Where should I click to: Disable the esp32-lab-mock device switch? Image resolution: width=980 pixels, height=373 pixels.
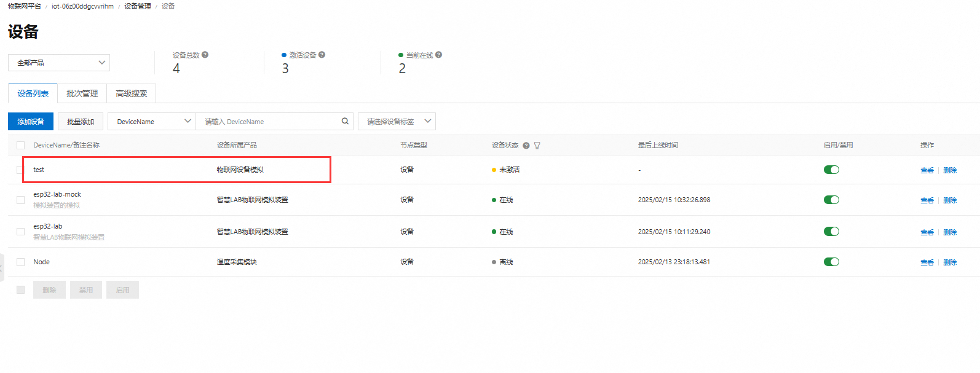[831, 200]
